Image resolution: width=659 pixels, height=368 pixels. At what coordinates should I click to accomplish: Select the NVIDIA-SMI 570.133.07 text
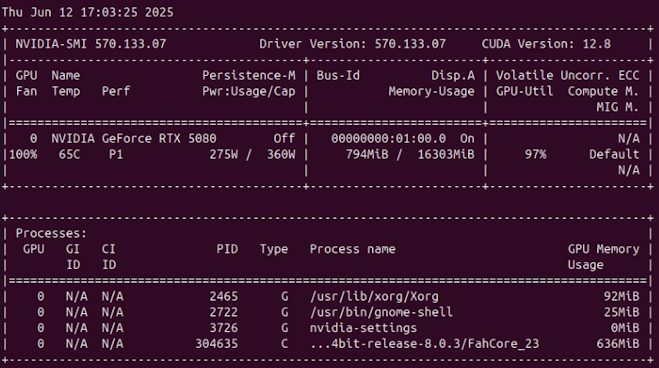(91, 44)
